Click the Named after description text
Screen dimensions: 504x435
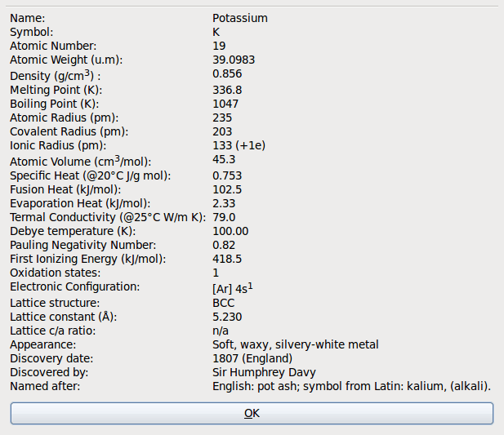coord(351,386)
